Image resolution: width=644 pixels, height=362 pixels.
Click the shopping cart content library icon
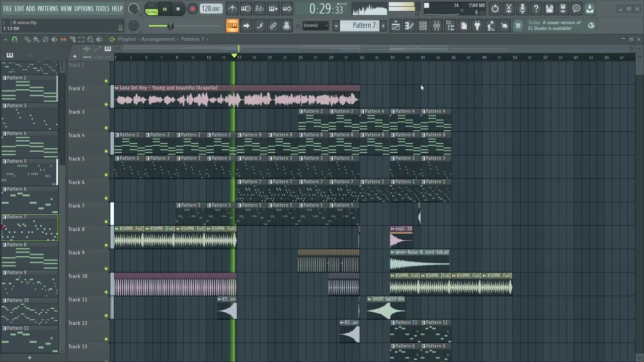[x=518, y=26]
